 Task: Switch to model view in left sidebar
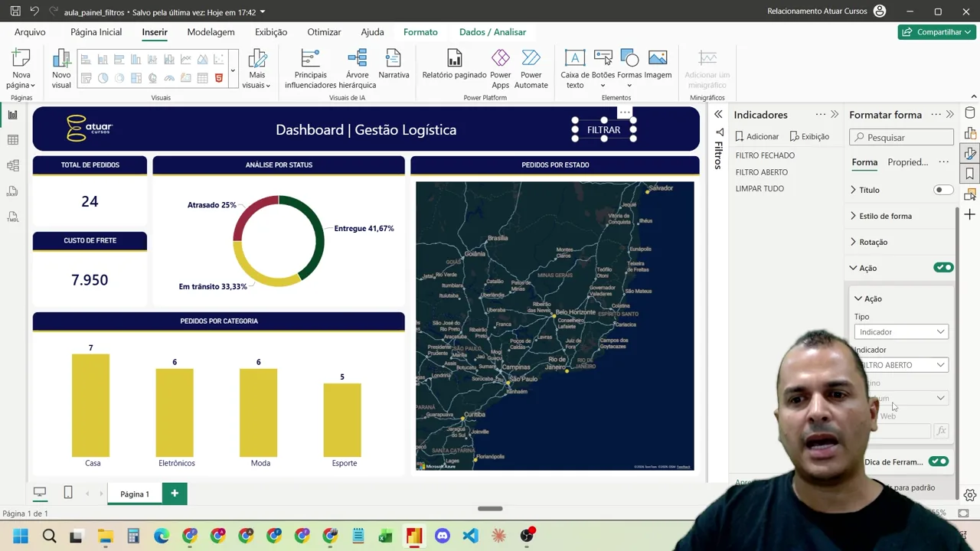tap(12, 165)
